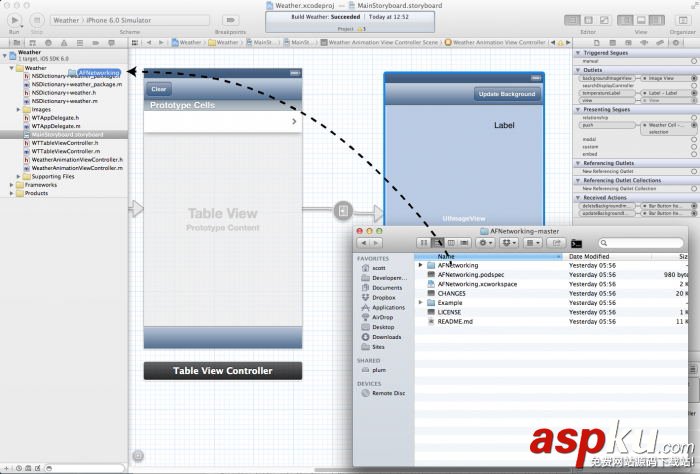Image resolution: width=700 pixels, height=474 pixels.
Task: Open the Quick Help inspector tab
Action: pyautogui.click(x=612, y=43)
